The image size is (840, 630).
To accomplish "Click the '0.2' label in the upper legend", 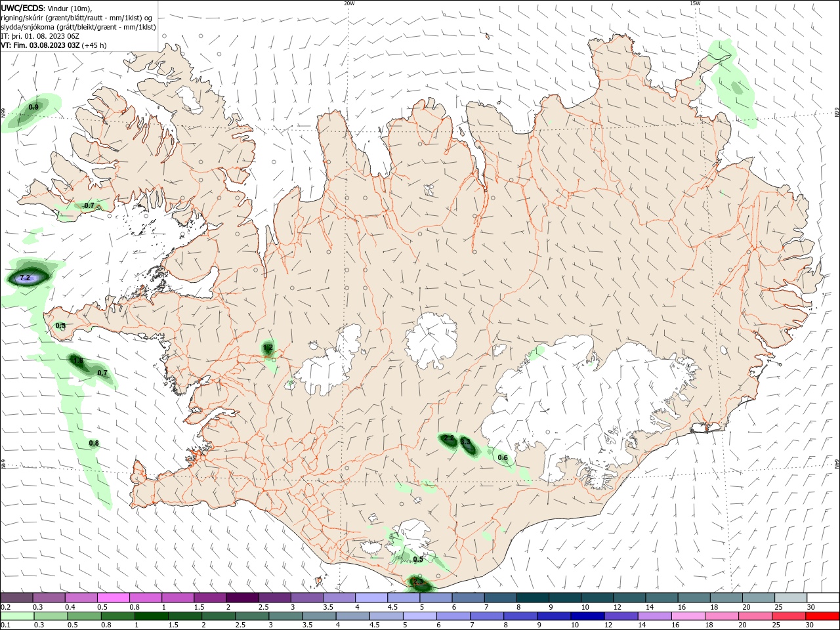I will coord(6,608).
